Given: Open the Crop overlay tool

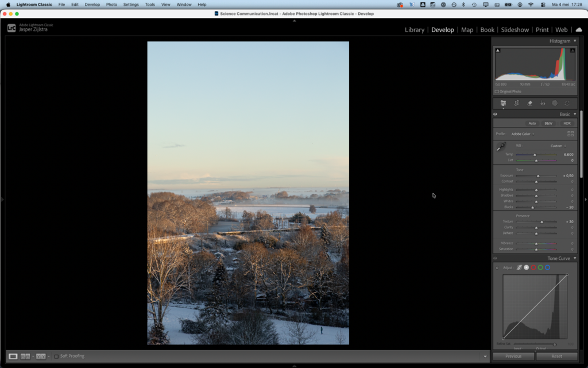Looking at the screenshot, I should (x=516, y=103).
